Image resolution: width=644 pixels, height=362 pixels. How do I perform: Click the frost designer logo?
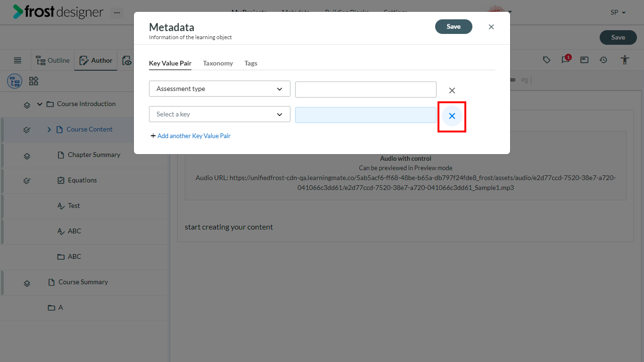tap(58, 12)
